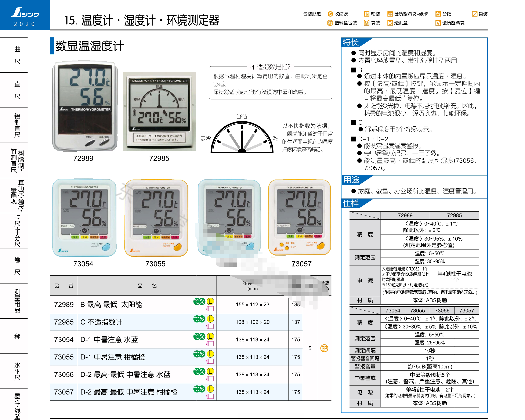The image size is (525, 420).
Task: Click the pink battery icon in row 73054
Action: coord(210,344)
